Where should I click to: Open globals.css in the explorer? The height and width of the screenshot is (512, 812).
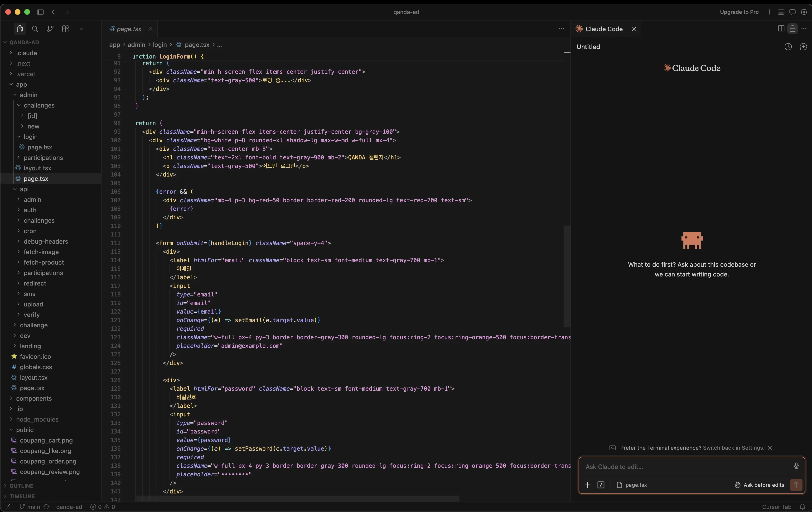coord(51,367)
